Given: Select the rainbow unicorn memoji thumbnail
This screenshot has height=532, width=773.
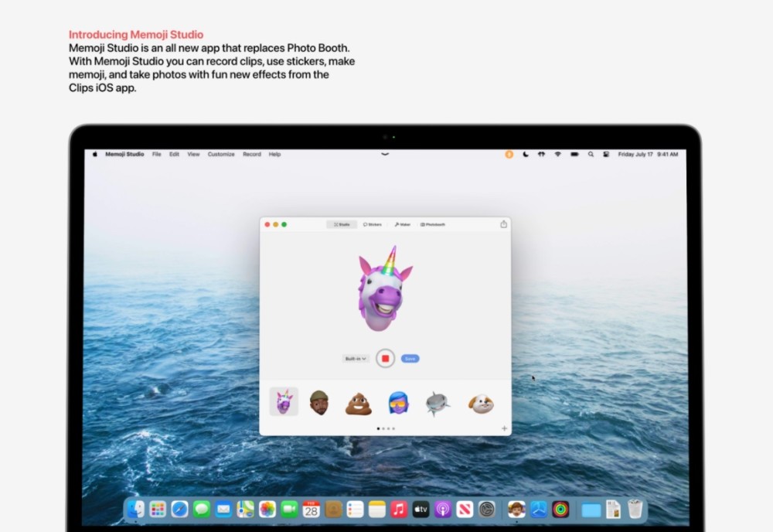Looking at the screenshot, I should 283,401.
